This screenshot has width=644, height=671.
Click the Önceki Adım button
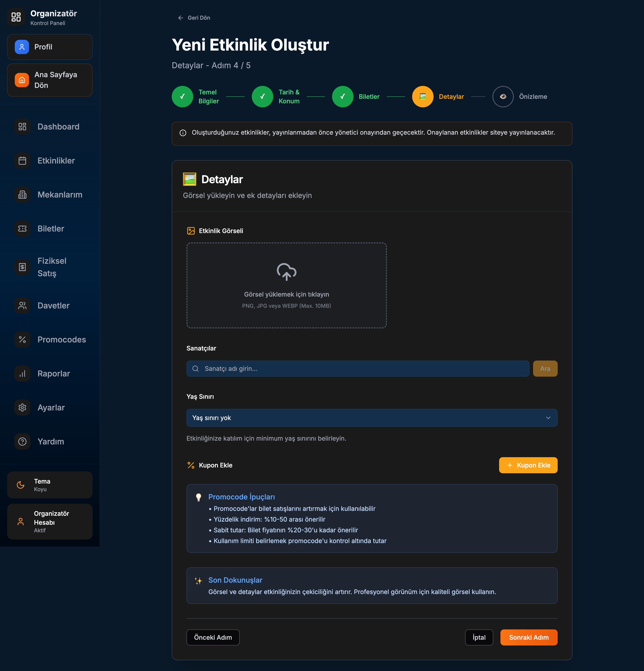[213, 637]
